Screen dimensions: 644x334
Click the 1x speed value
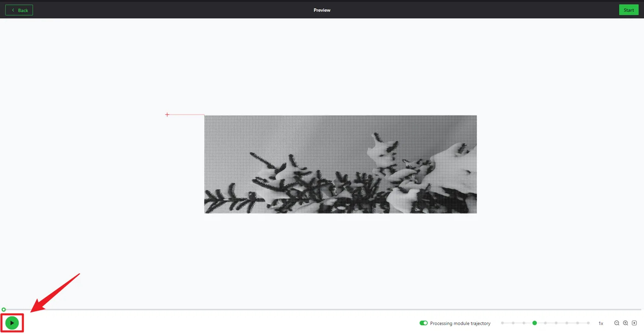click(601, 323)
